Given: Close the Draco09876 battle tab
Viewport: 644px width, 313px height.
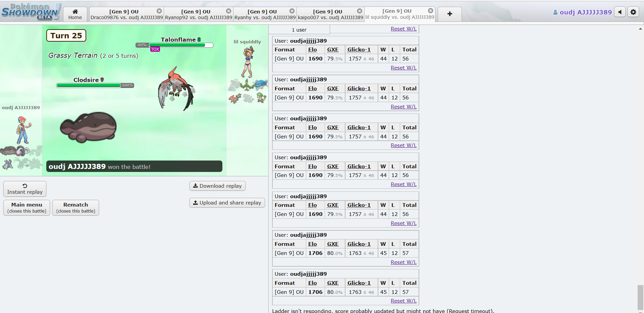Looking at the screenshot, I should tap(159, 11).
